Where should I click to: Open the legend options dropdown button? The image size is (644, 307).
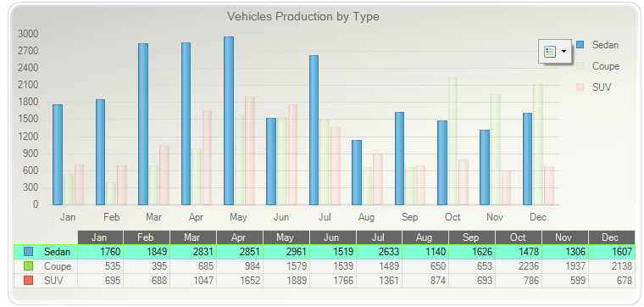click(x=555, y=52)
